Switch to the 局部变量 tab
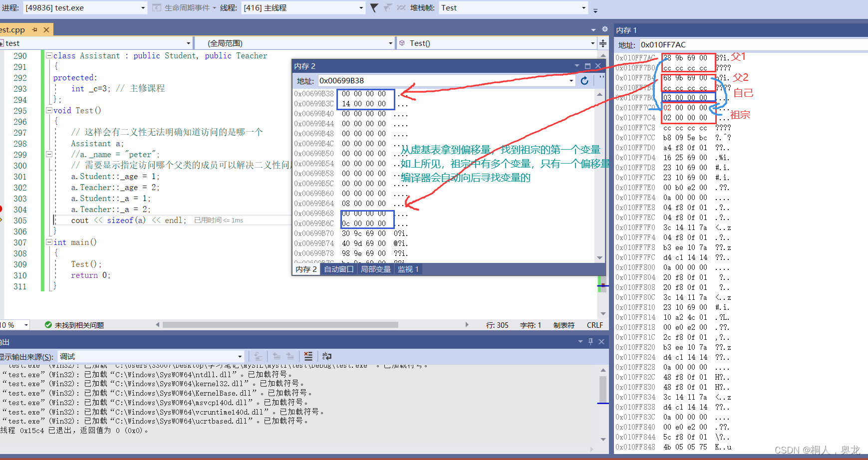The width and height of the screenshot is (868, 460). [376, 269]
